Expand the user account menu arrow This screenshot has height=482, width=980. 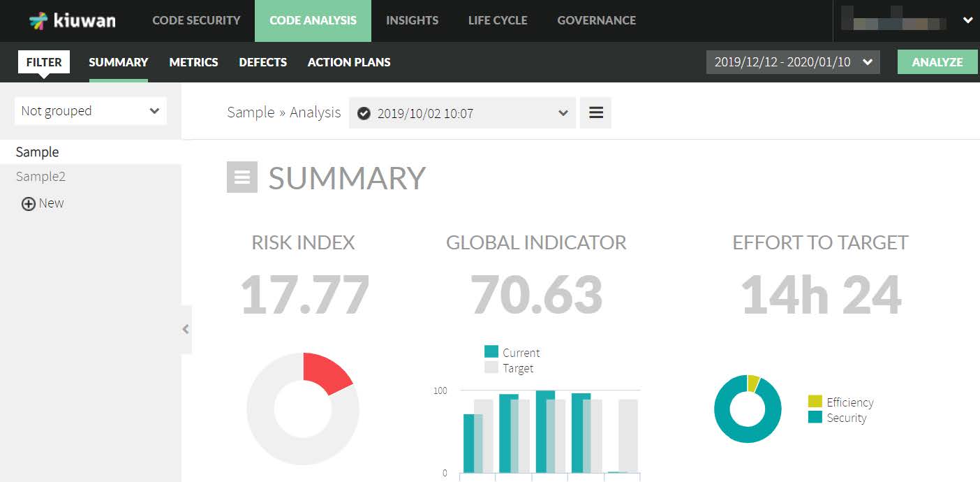pyautogui.click(x=967, y=21)
